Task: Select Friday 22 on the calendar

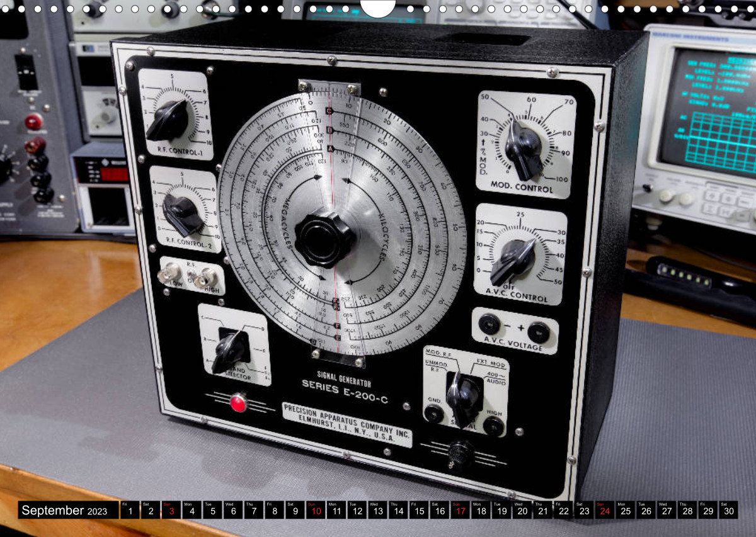Action: click(564, 511)
